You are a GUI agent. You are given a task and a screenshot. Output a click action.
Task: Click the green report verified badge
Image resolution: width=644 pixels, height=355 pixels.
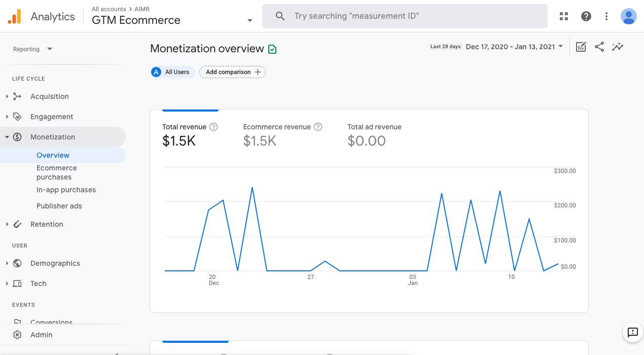tap(272, 49)
